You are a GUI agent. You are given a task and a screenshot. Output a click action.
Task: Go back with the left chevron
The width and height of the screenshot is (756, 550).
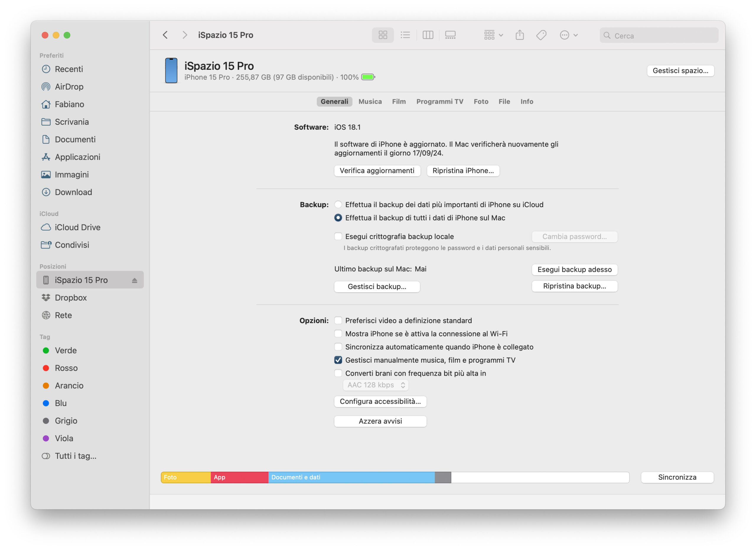(x=165, y=35)
